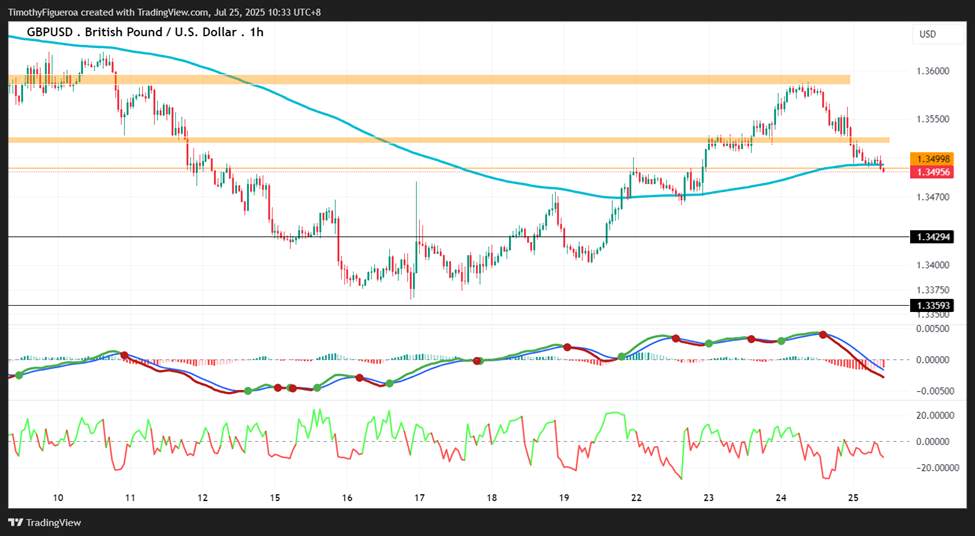Click the 0.00000 value on MACD pane scale
The height and width of the screenshot is (536, 975).
click(x=933, y=360)
